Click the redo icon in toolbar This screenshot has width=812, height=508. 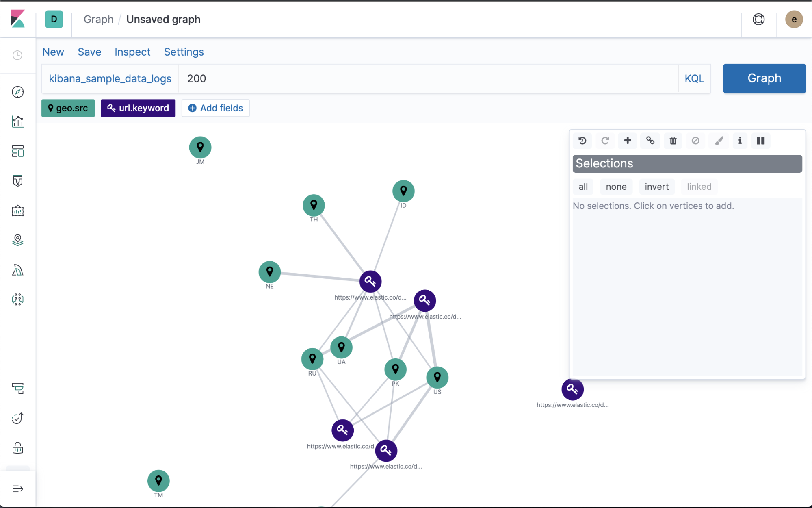click(606, 141)
